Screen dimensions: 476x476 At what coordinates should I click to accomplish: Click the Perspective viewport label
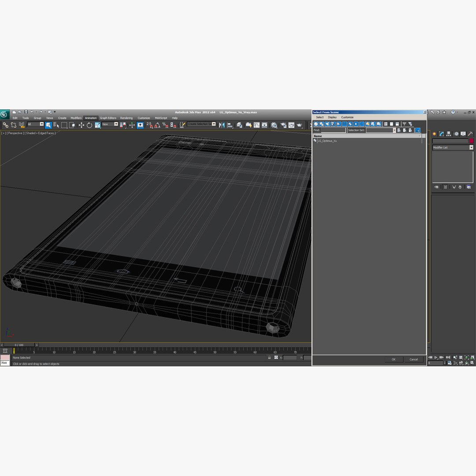click(x=15, y=133)
